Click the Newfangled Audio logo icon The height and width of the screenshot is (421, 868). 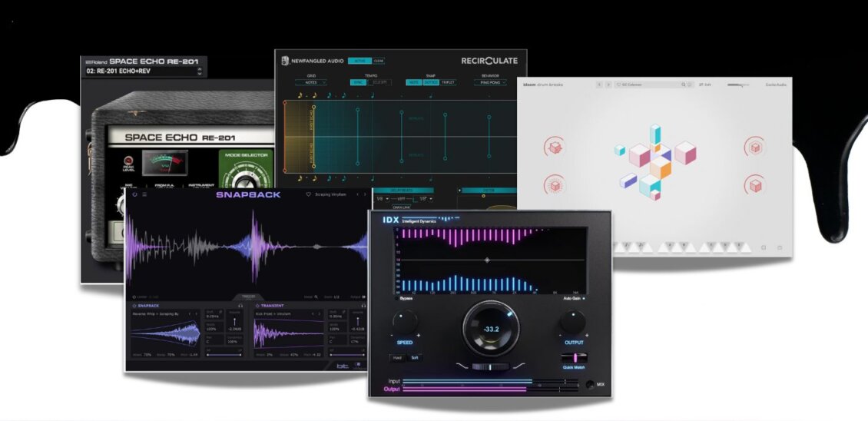(285, 61)
